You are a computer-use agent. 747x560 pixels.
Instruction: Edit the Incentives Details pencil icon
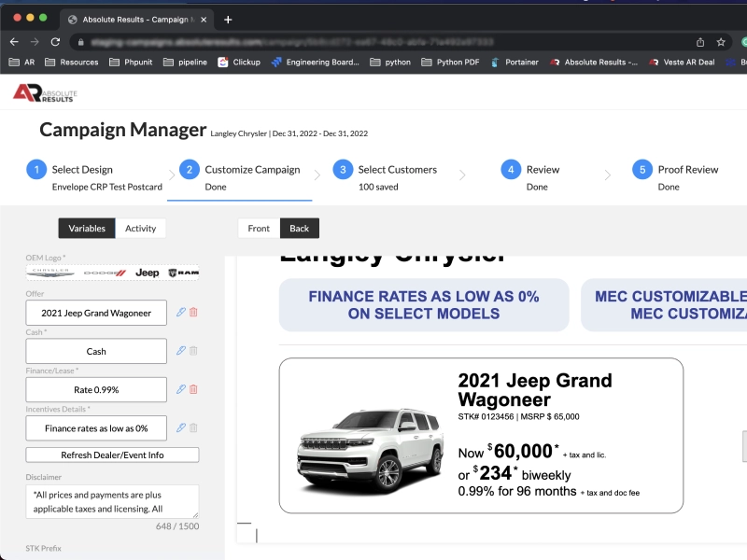(180, 428)
